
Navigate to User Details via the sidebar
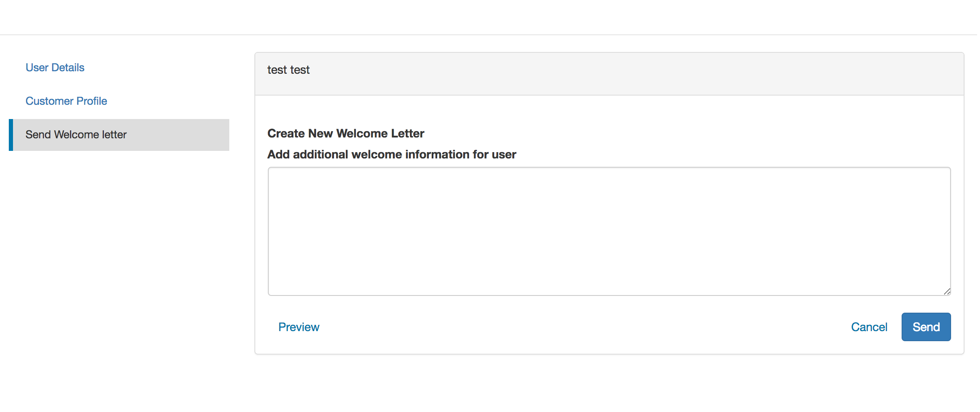click(x=55, y=67)
